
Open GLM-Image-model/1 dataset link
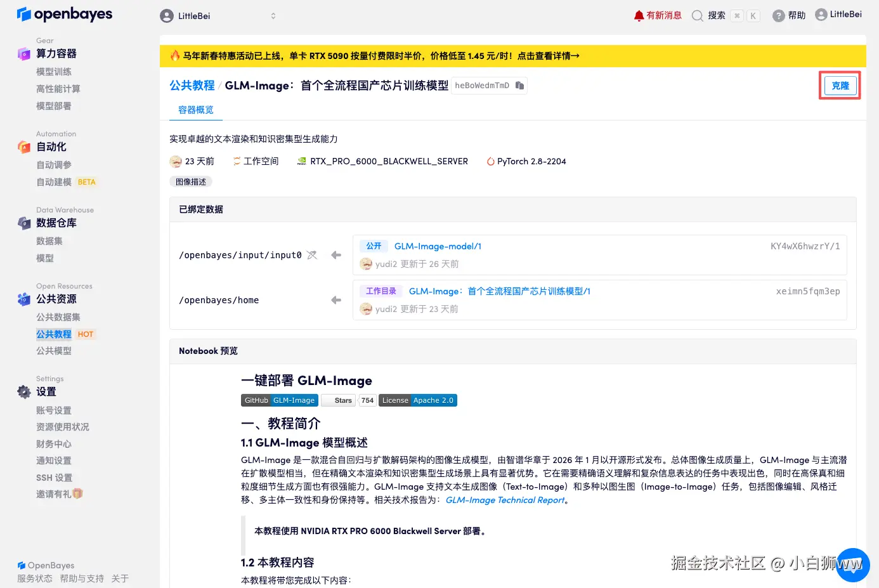tap(438, 246)
